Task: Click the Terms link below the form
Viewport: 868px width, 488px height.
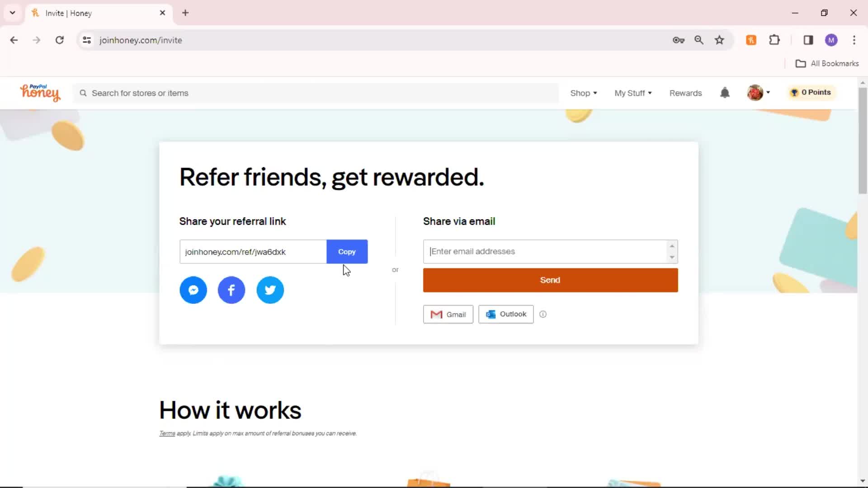Action: [x=167, y=433]
